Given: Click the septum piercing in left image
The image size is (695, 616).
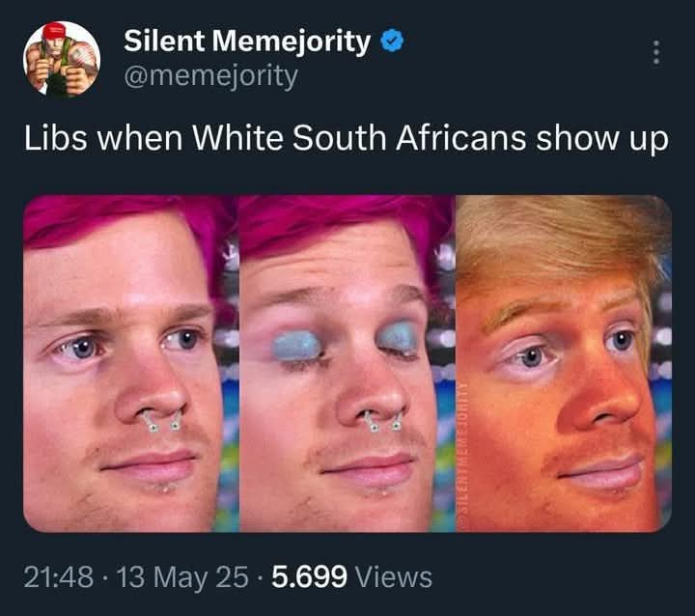Looking at the screenshot, I should (x=163, y=421).
